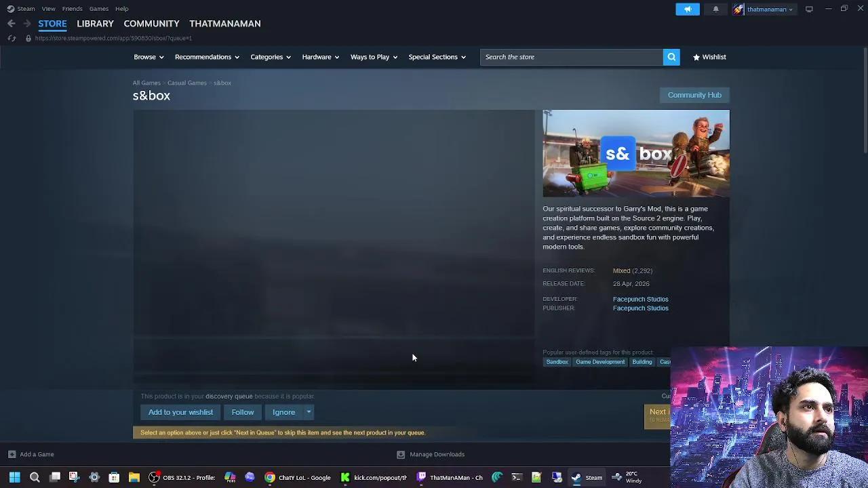Expand the Special Sections dropdown
The image size is (868, 488).
437,57
